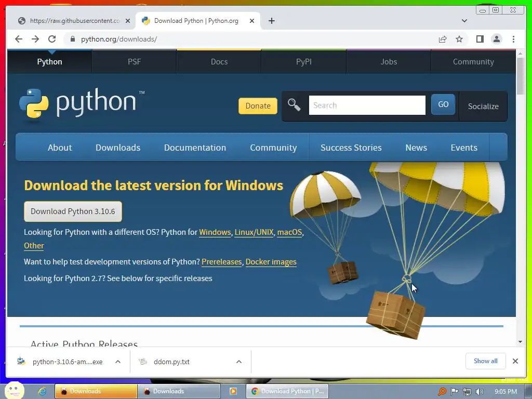Screen dimensions: 532x399
Task: Reload the python.org page
Action: 52,39
